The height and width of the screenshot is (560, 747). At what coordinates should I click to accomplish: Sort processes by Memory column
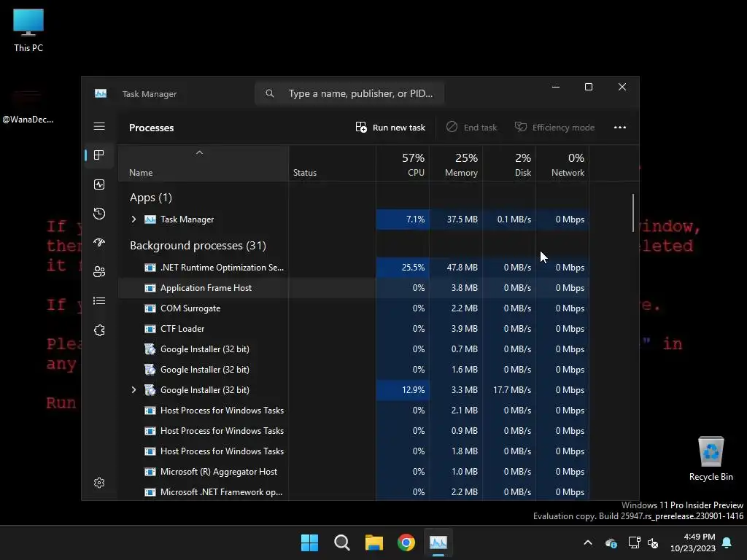click(456, 164)
